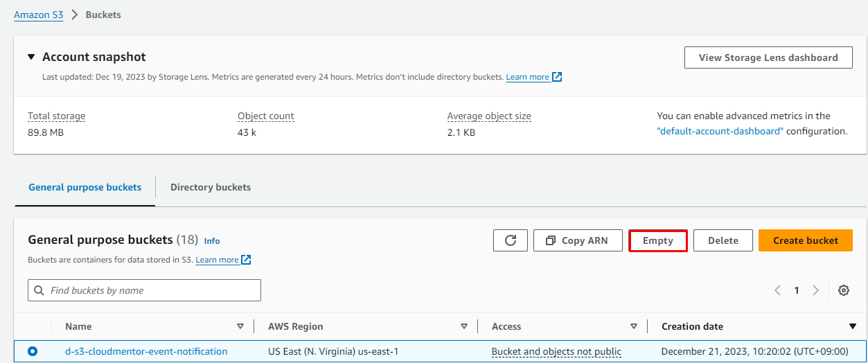Go to previous page of buckets
Image resolution: width=868 pixels, height=363 pixels.
pyautogui.click(x=777, y=290)
